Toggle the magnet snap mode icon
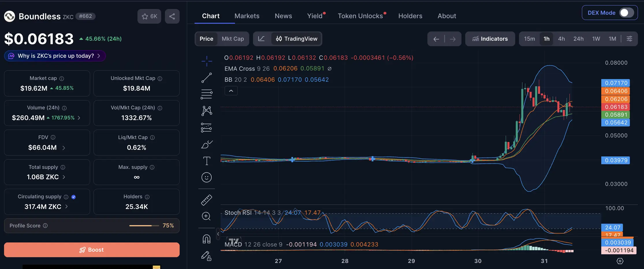This screenshot has height=269, width=644. pyautogui.click(x=206, y=239)
